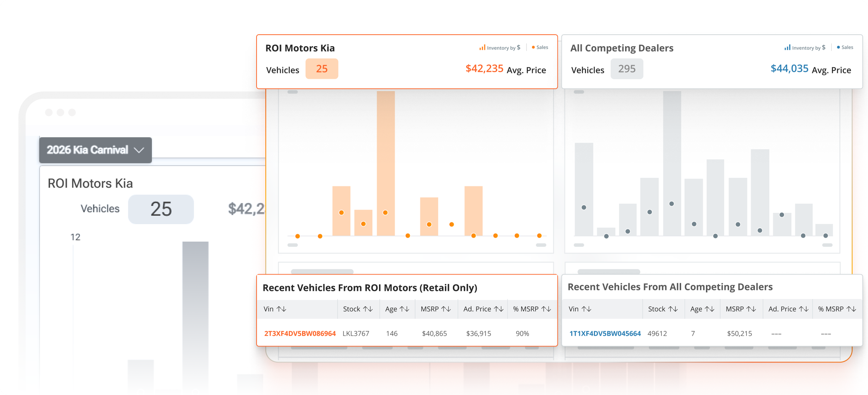
Task: Select the $36,915 Ad. Price cell
Action: (478, 333)
